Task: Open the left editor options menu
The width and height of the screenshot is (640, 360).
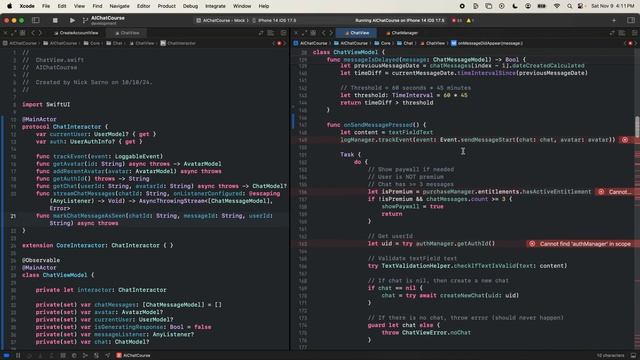Action: (x=271, y=33)
